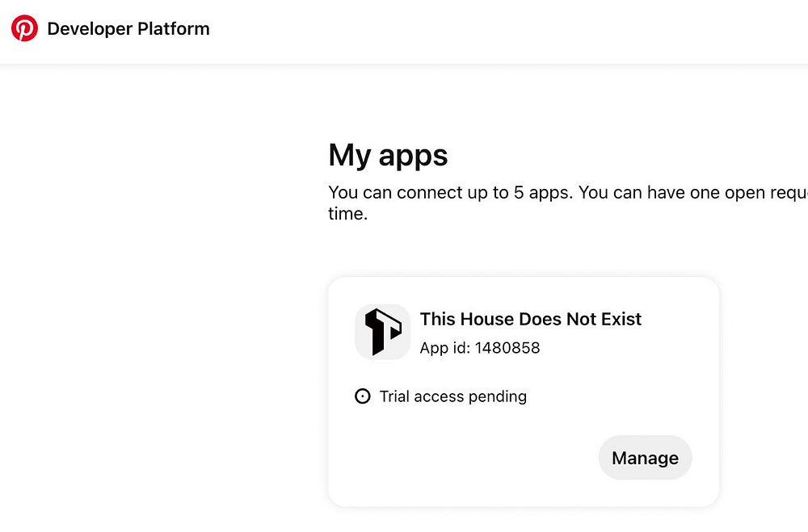This screenshot has width=808, height=532.
Task: Select the This House Does Not Exist title
Action: [530, 319]
